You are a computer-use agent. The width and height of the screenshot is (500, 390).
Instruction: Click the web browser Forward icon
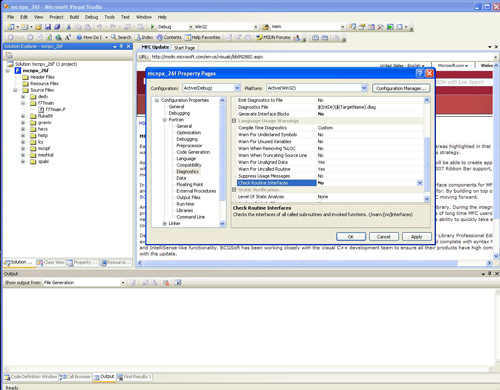tap(30, 37)
